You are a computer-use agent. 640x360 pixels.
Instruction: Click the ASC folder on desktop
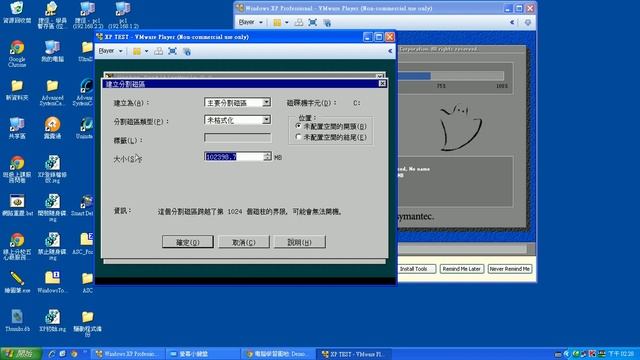click(x=87, y=282)
